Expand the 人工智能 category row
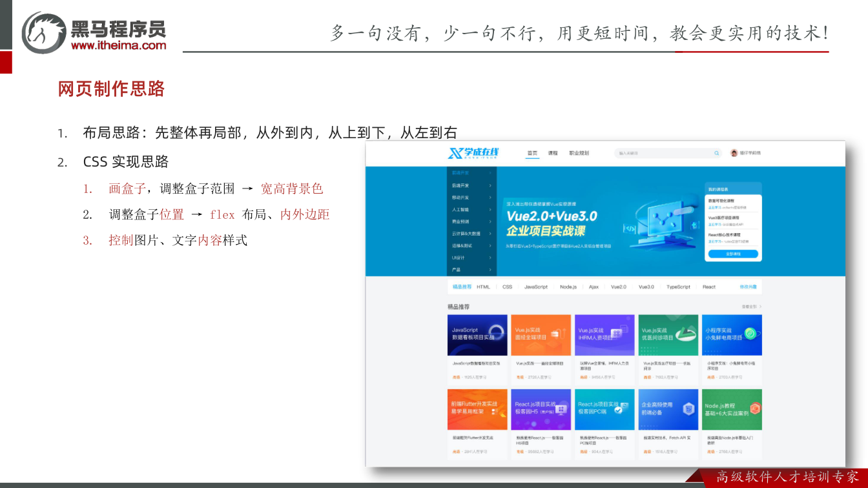 pos(472,209)
